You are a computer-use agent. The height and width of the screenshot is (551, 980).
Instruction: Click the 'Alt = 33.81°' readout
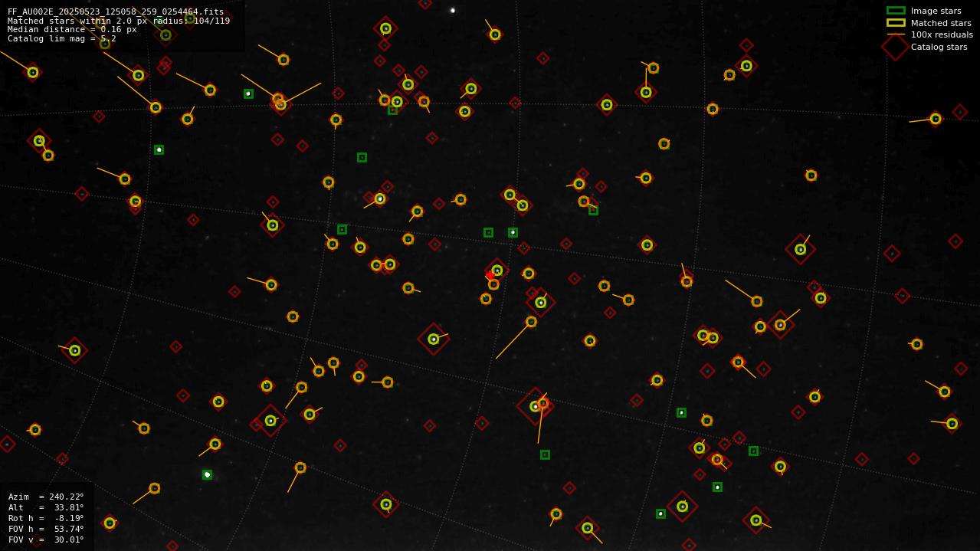point(46,507)
